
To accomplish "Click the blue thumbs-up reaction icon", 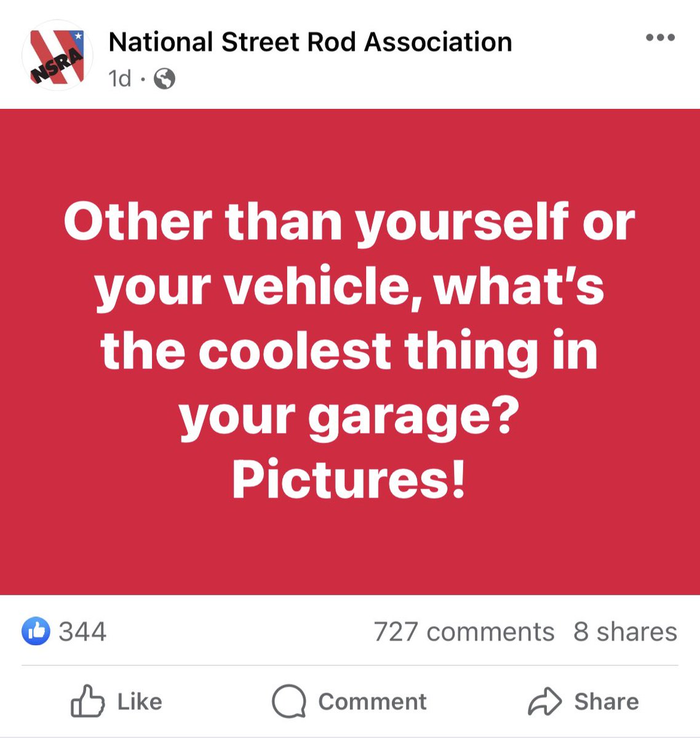I will (36, 632).
